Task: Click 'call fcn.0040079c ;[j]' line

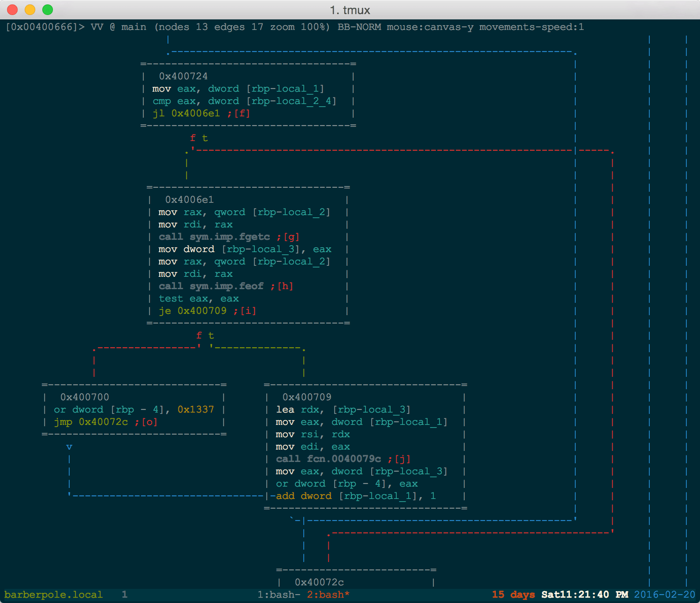Action: (343, 459)
